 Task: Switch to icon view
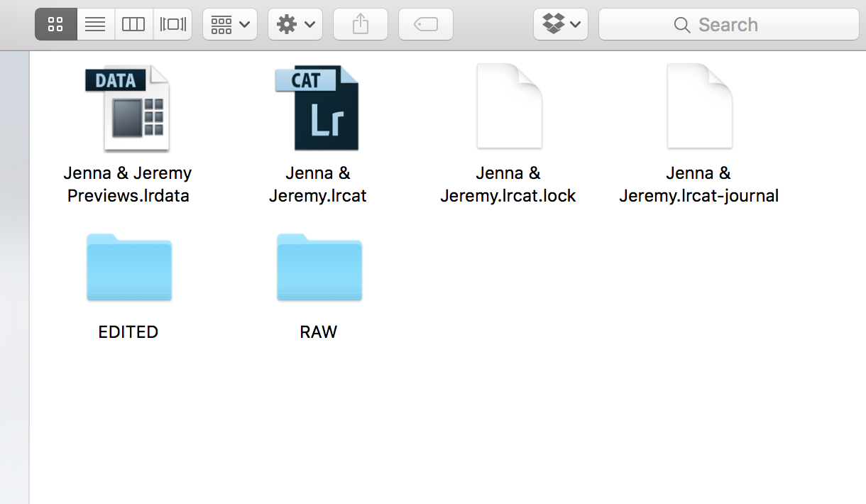56,24
